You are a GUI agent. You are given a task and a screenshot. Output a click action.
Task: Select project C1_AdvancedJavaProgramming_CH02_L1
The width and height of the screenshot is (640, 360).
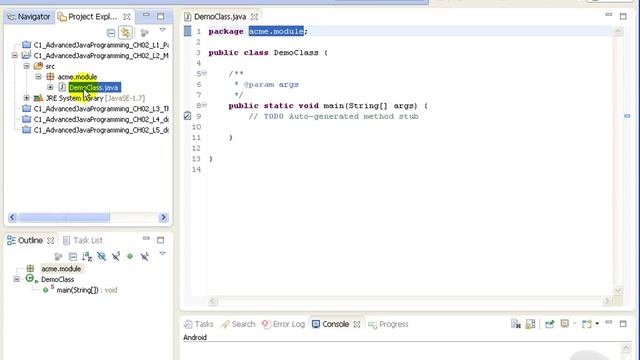tap(101, 45)
